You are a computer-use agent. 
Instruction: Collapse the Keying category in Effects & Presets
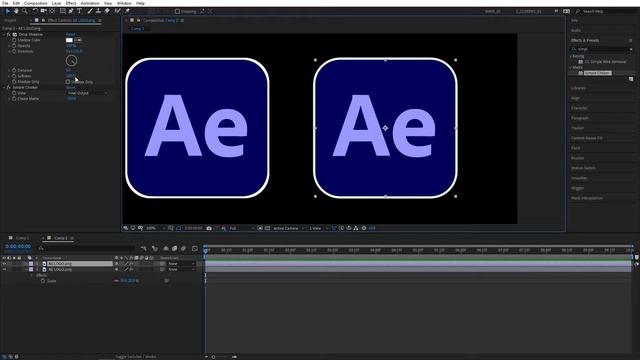pos(571,56)
